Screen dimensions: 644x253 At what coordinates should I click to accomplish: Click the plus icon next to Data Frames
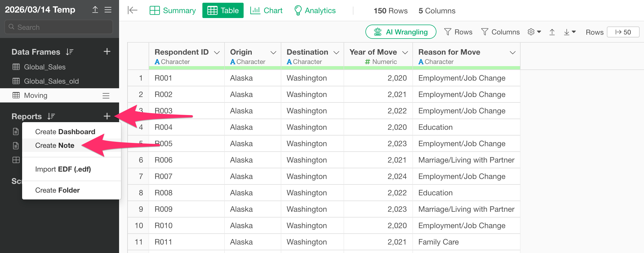click(x=107, y=52)
